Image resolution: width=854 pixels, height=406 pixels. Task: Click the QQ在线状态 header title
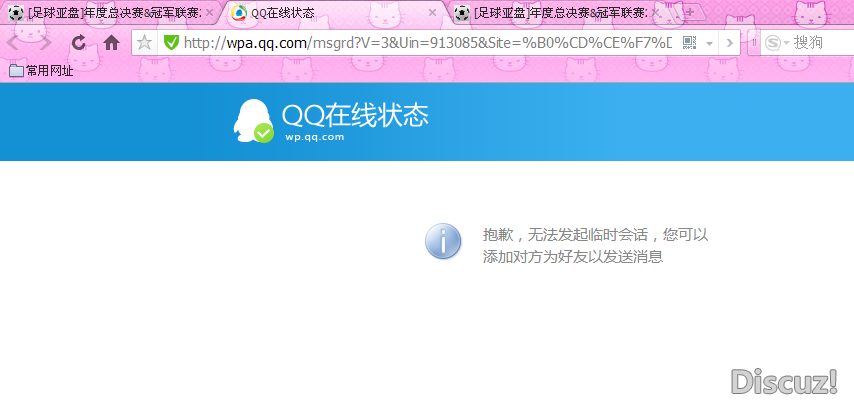(355, 115)
